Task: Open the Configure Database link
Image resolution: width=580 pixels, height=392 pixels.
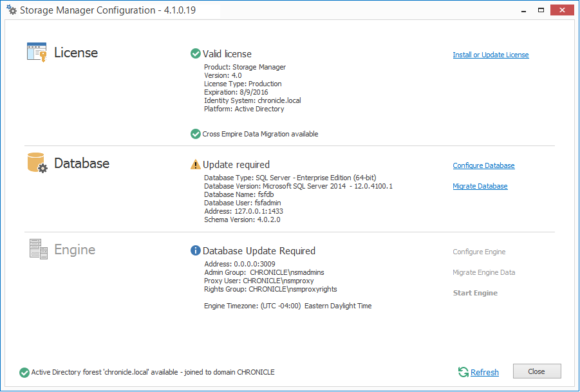Action: tap(483, 166)
